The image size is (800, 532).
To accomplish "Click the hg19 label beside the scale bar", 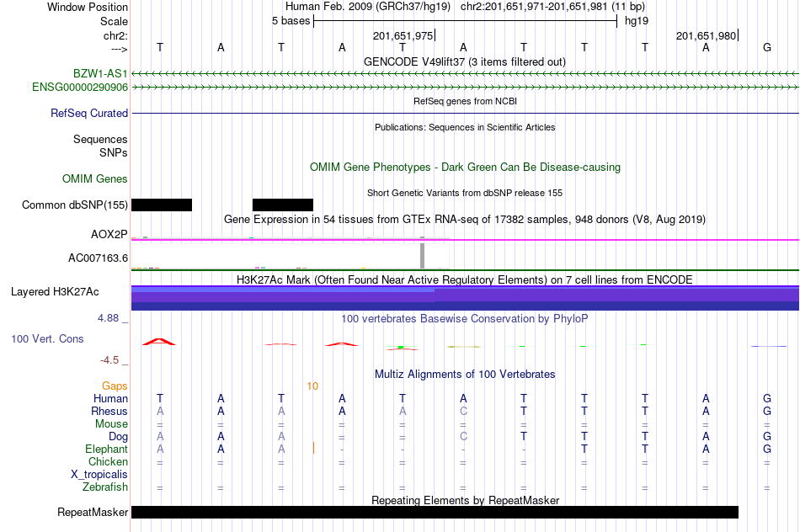I will pyautogui.click(x=637, y=21).
